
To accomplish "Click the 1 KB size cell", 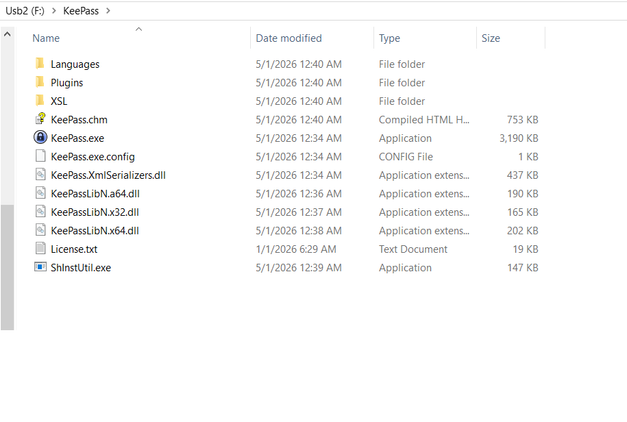I will click(x=528, y=156).
